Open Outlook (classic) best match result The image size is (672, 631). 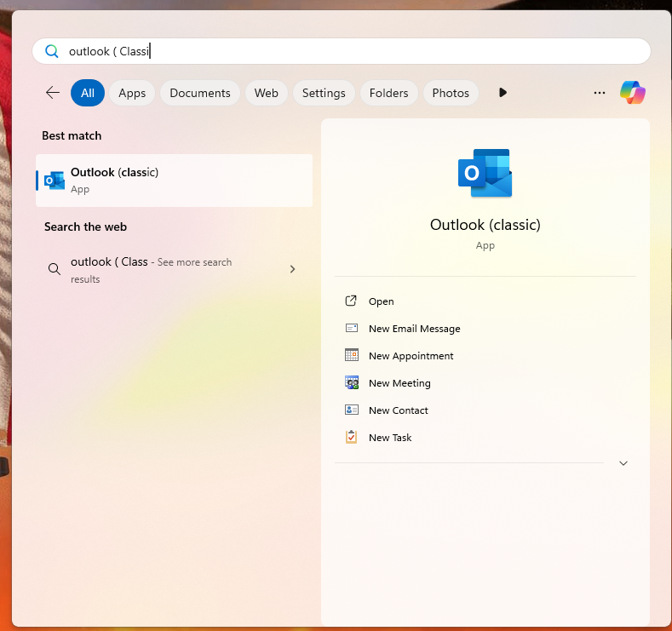(174, 181)
